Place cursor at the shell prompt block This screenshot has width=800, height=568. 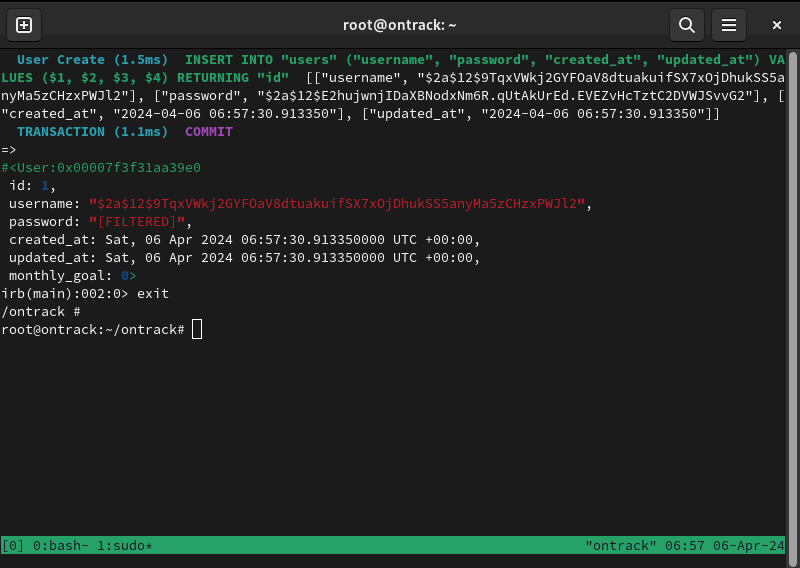click(x=197, y=330)
